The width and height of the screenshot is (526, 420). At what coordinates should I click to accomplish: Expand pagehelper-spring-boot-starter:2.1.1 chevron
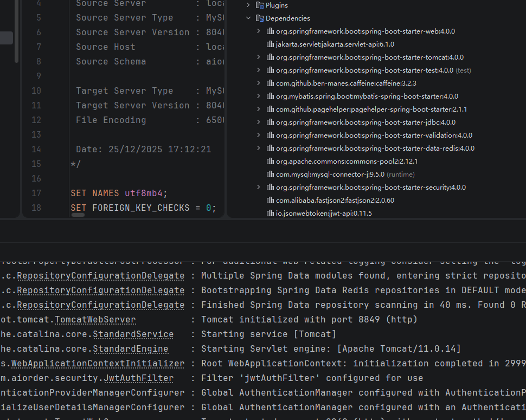[x=258, y=109]
